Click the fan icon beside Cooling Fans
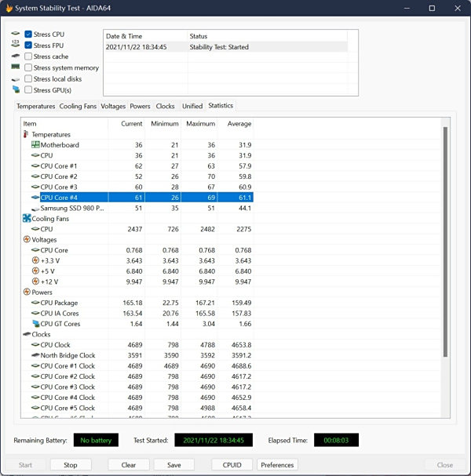This screenshot has height=476, width=471. pyautogui.click(x=27, y=219)
